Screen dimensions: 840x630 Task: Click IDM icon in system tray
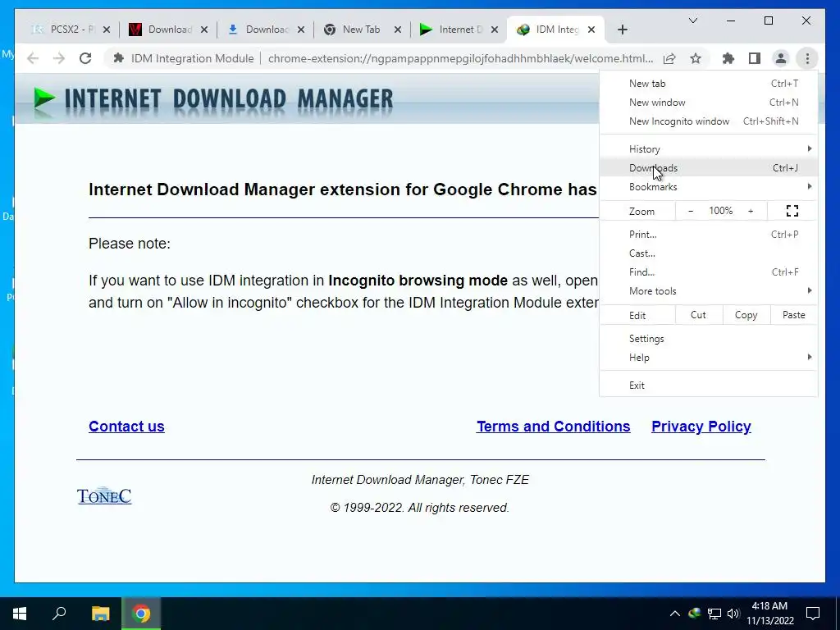coord(695,614)
